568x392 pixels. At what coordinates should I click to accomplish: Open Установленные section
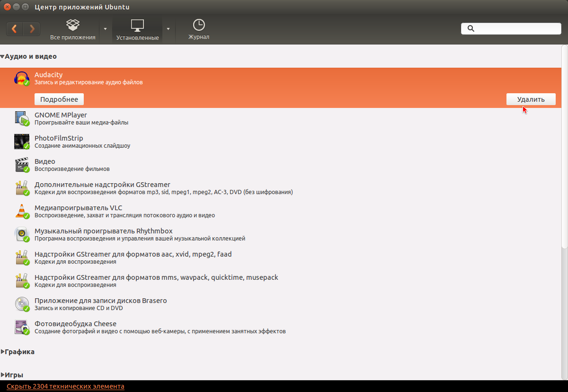point(138,29)
